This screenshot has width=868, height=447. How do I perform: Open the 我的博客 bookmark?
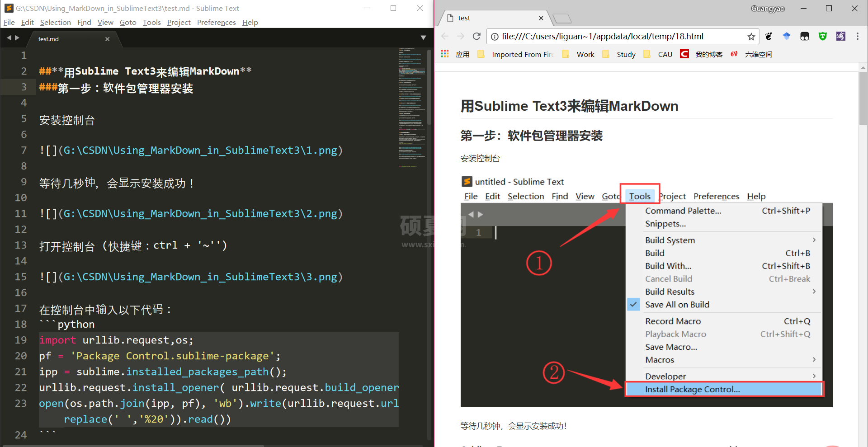[702, 54]
